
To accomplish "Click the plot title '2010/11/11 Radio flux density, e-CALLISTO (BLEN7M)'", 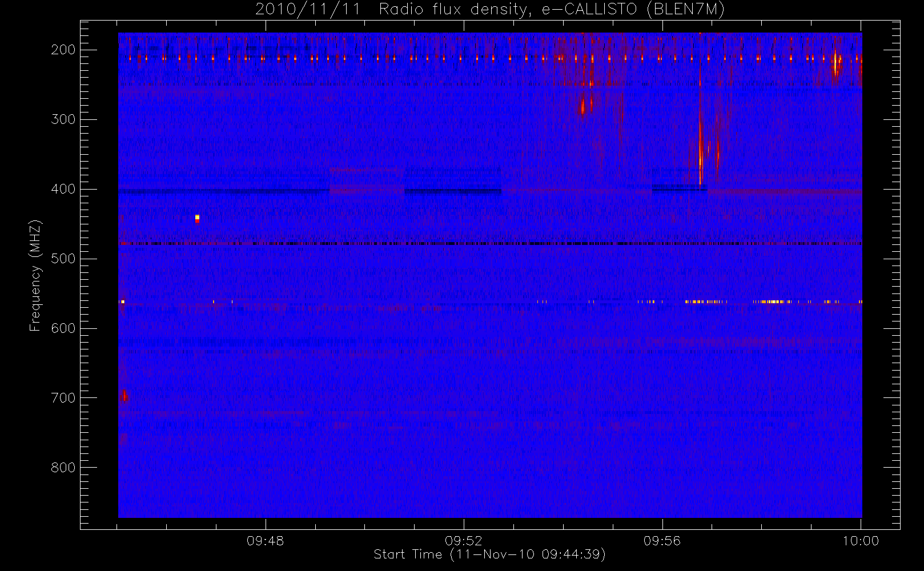I will [489, 9].
